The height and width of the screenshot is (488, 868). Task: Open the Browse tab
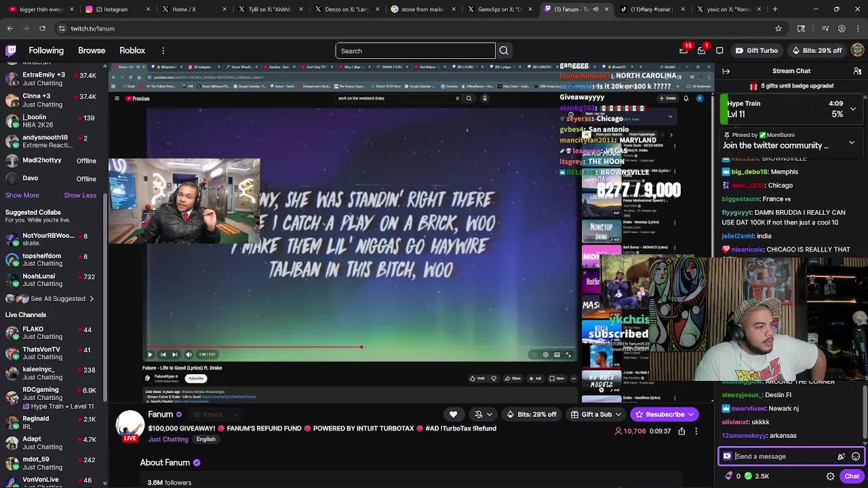pos(92,51)
